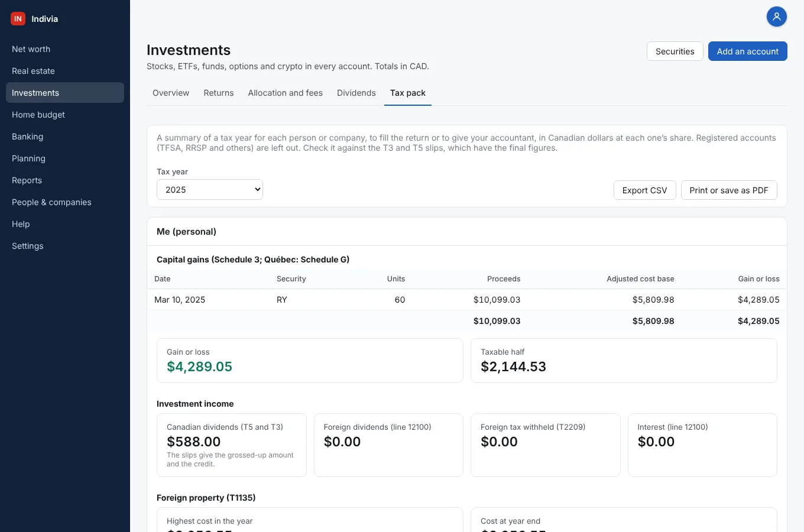Viewport: 804px width, 532px height.
Task: Open Home budget section
Action: [65, 115]
